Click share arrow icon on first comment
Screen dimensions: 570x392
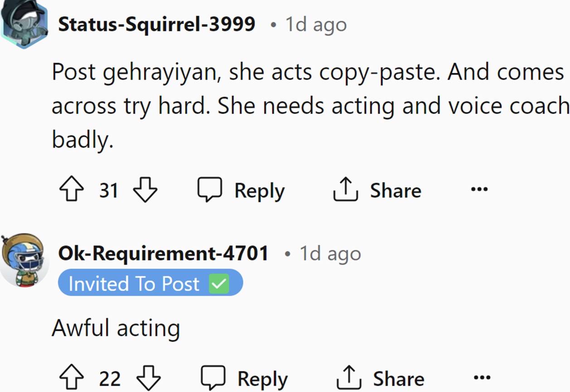(346, 191)
